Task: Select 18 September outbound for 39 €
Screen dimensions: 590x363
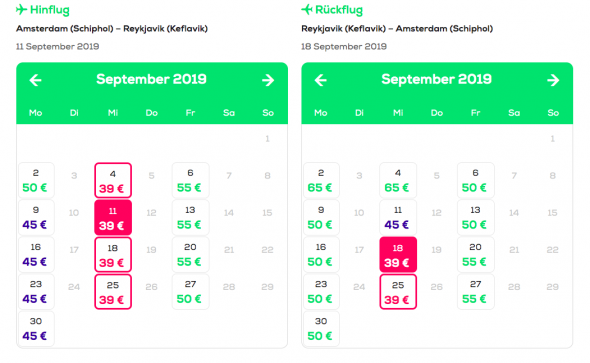Action: [113, 254]
